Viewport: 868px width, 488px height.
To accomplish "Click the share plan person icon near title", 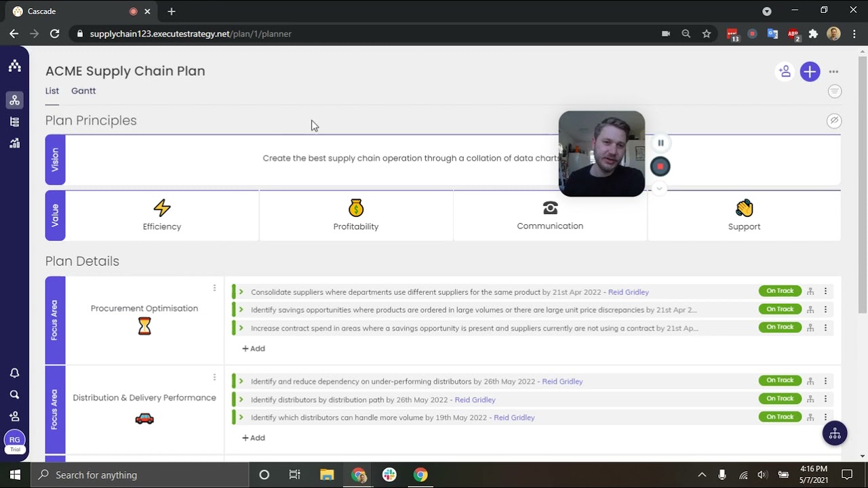I will [785, 71].
